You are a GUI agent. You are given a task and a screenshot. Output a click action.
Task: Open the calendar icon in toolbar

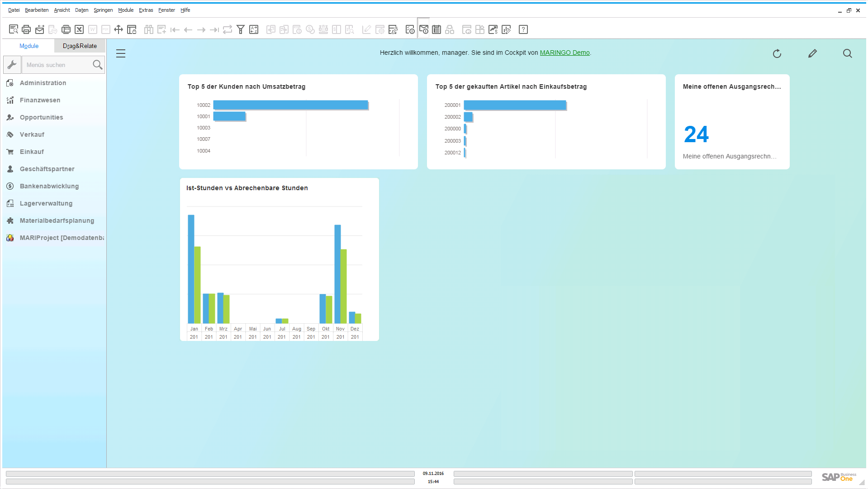click(436, 30)
